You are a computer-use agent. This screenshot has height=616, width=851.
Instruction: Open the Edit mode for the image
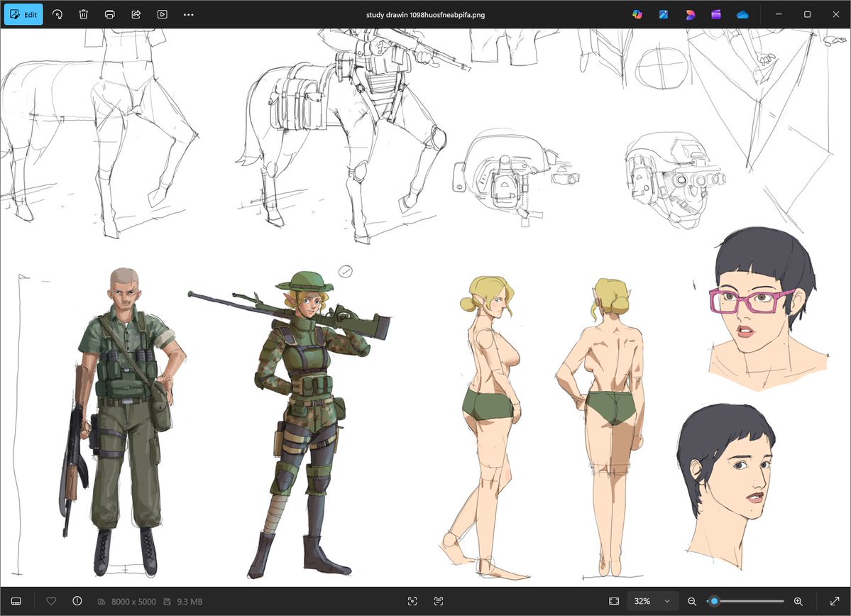coord(23,14)
